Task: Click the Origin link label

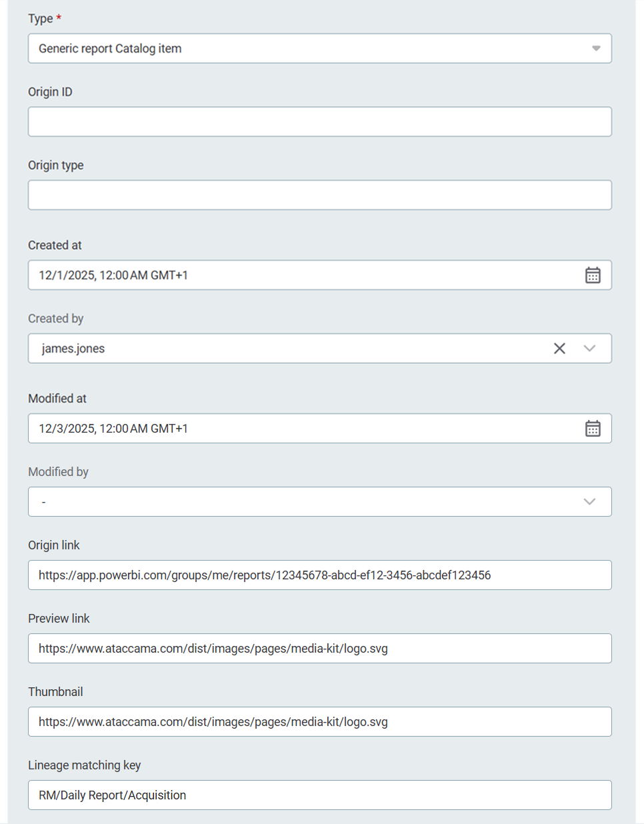Action: 53,545
